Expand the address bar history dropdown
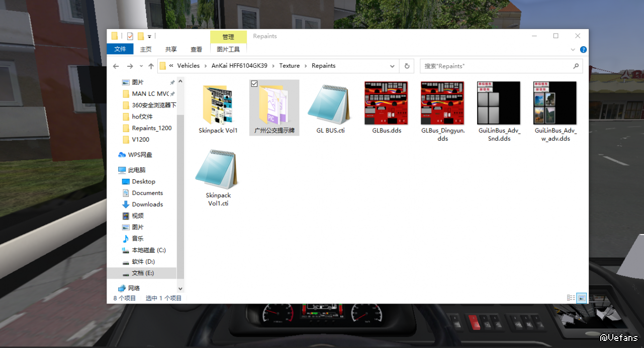 point(392,66)
